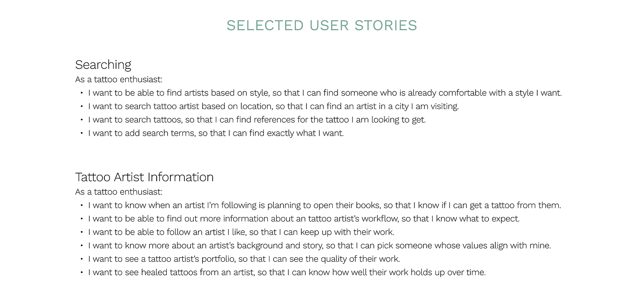Click the story about finding artists based on style
Image resolution: width=644 pixels, height=306 pixels.
point(325,93)
